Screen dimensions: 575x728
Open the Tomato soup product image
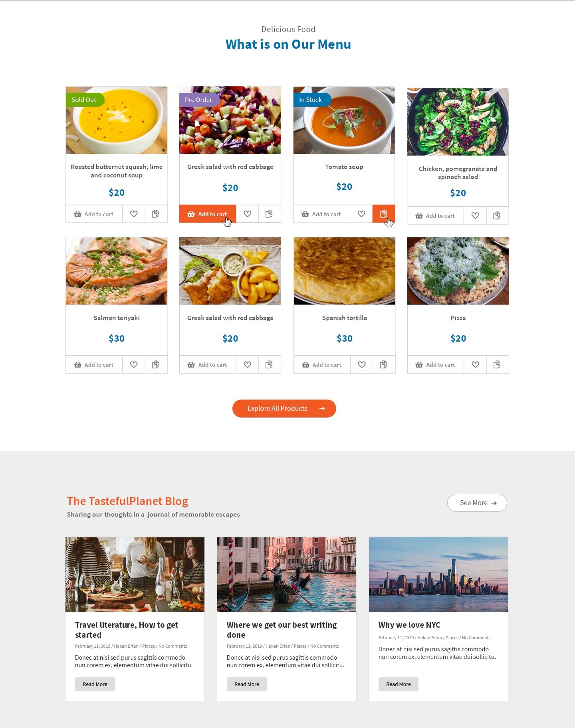click(344, 120)
